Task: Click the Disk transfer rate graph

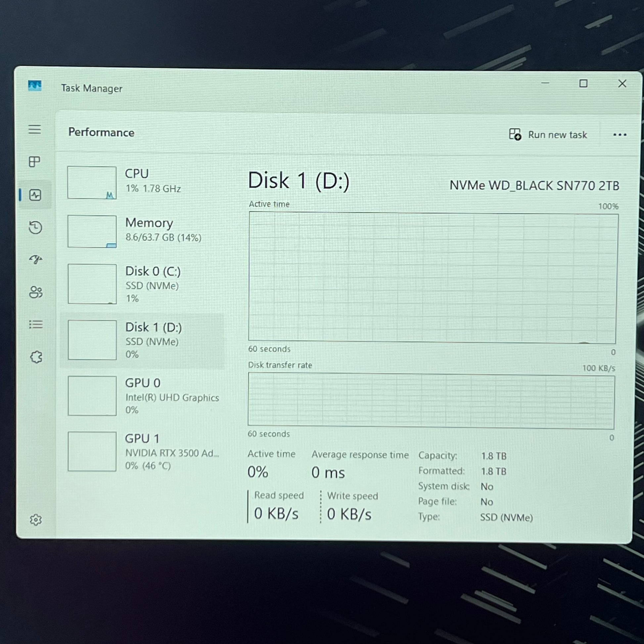Action: coord(431,401)
